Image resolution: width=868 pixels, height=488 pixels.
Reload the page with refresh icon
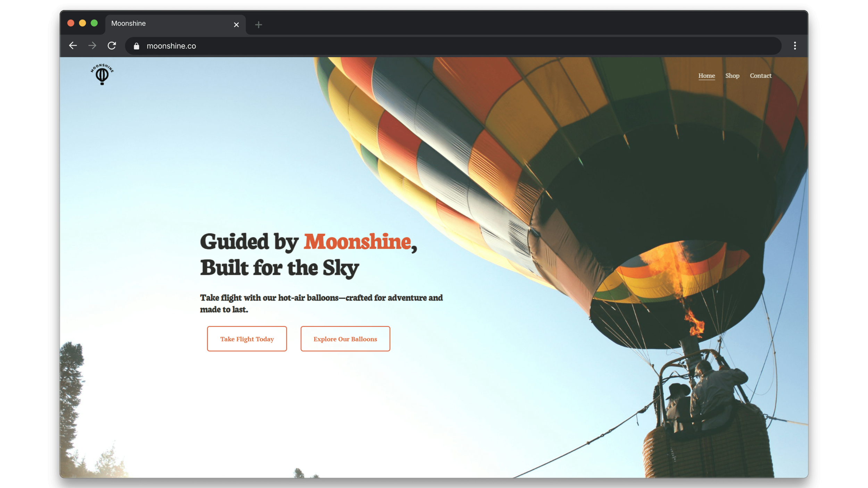tap(111, 45)
